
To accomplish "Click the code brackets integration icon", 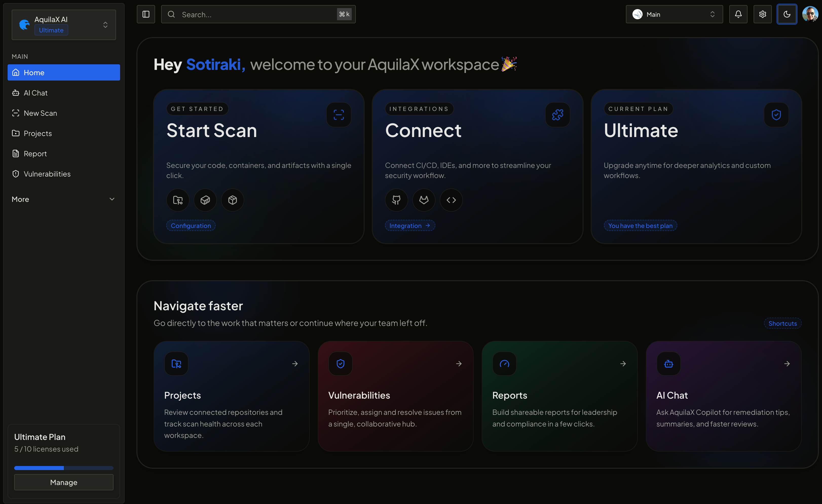I will 451,200.
